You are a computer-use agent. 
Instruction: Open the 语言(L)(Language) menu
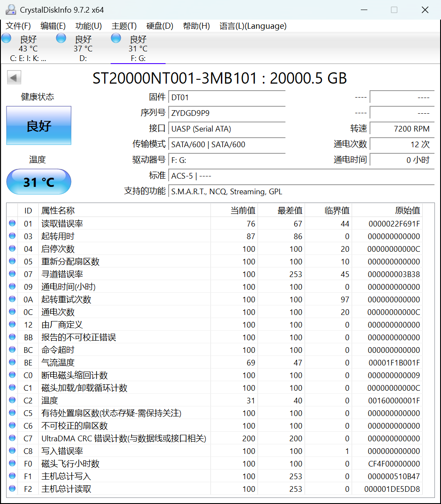coord(253,26)
